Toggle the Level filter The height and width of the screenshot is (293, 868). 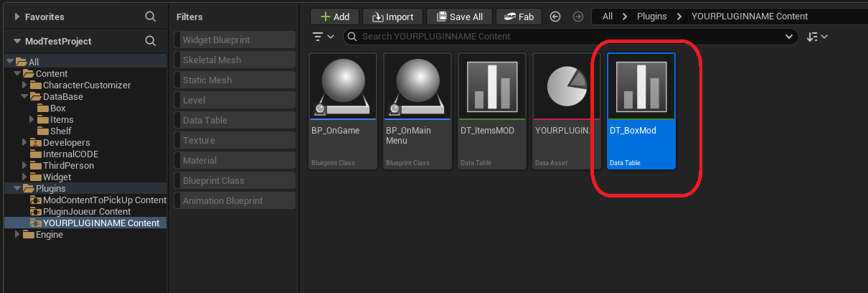235,101
